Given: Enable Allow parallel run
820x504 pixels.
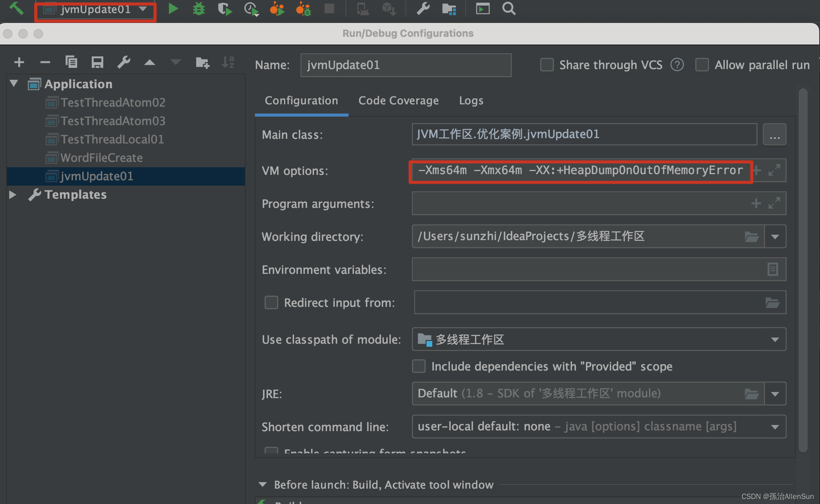Looking at the screenshot, I should pos(702,65).
